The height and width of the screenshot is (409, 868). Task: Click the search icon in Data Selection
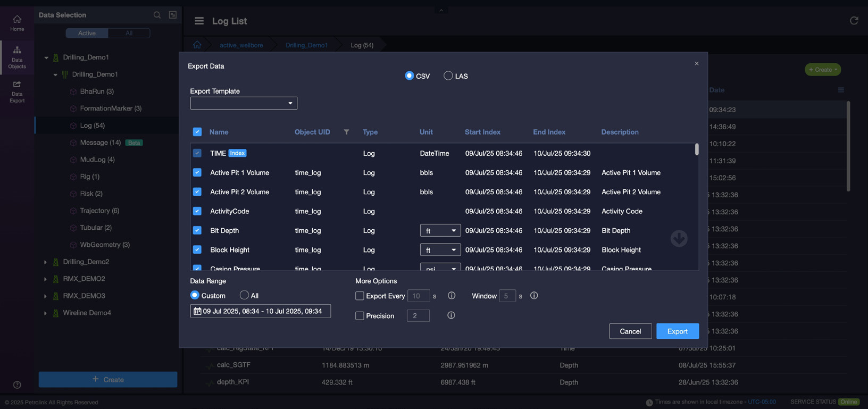pos(157,15)
